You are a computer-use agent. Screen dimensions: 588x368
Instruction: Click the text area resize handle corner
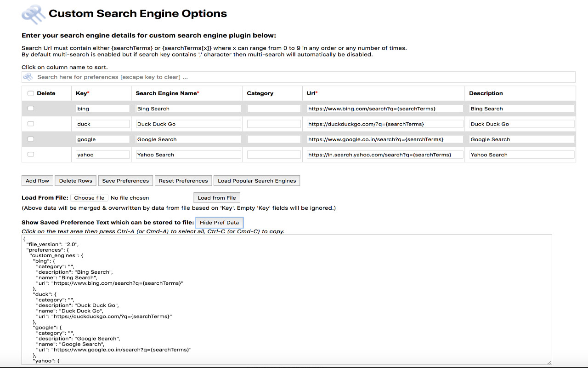click(x=548, y=362)
